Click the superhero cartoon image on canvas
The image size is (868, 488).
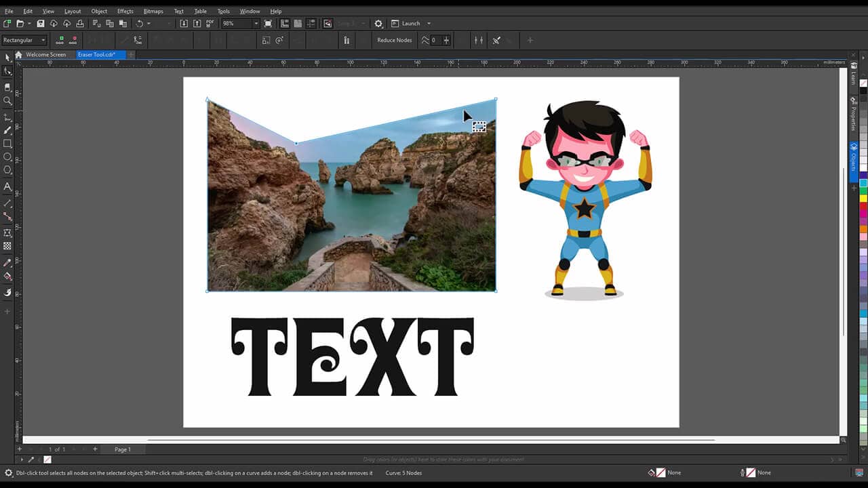(585, 200)
